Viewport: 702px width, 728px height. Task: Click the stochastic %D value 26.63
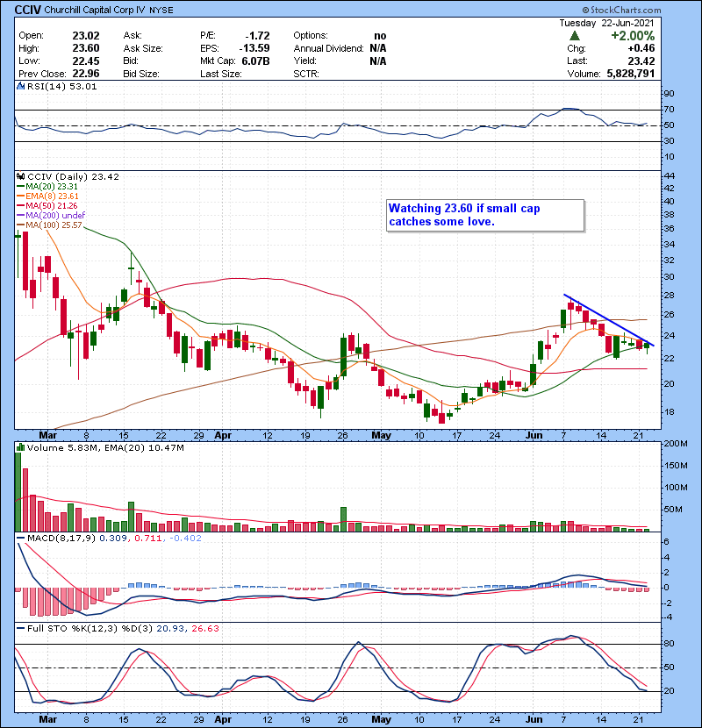tap(204, 629)
